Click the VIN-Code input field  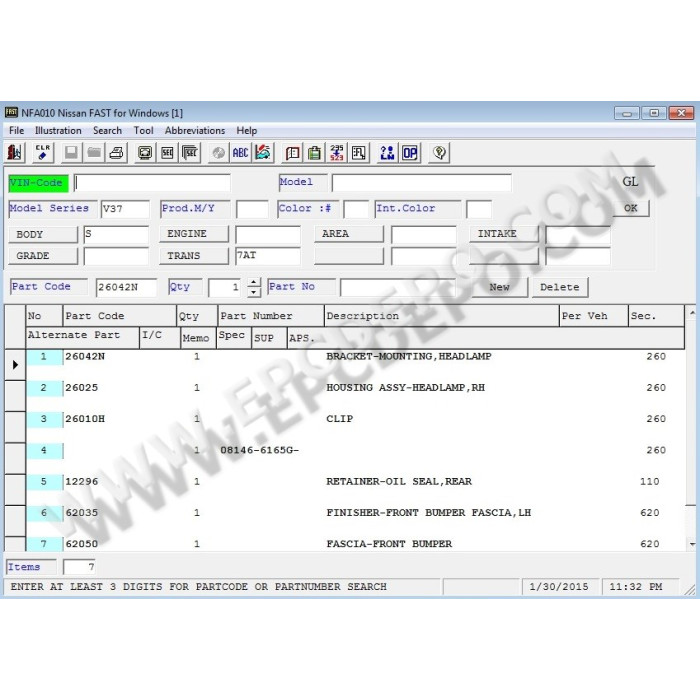(x=152, y=183)
